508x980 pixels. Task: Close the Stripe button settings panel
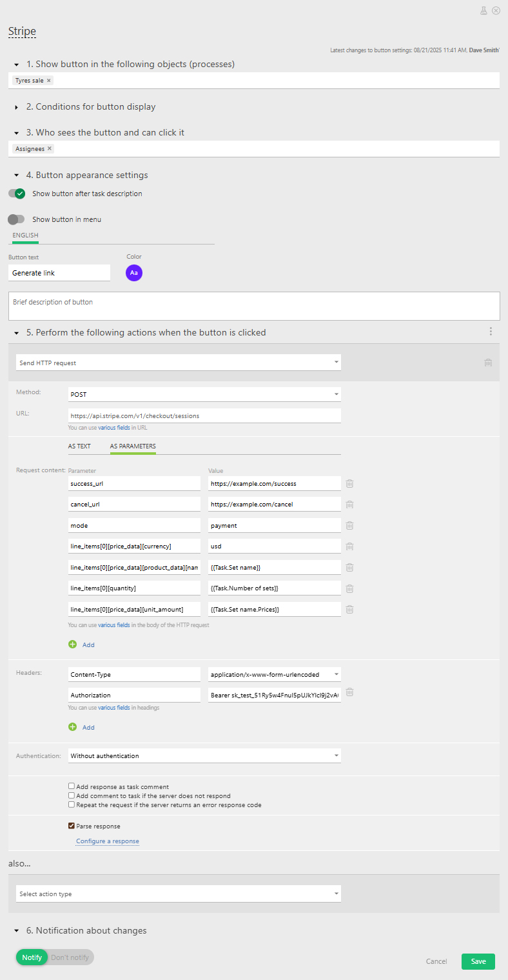(496, 10)
